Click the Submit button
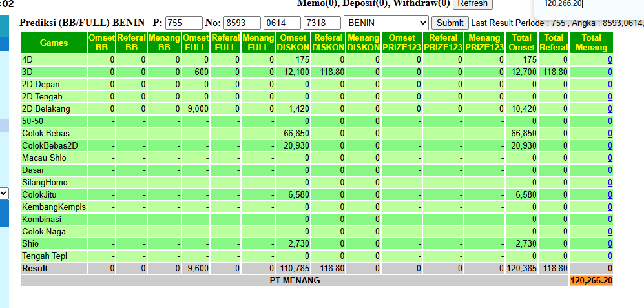 (x=450, y=23)
